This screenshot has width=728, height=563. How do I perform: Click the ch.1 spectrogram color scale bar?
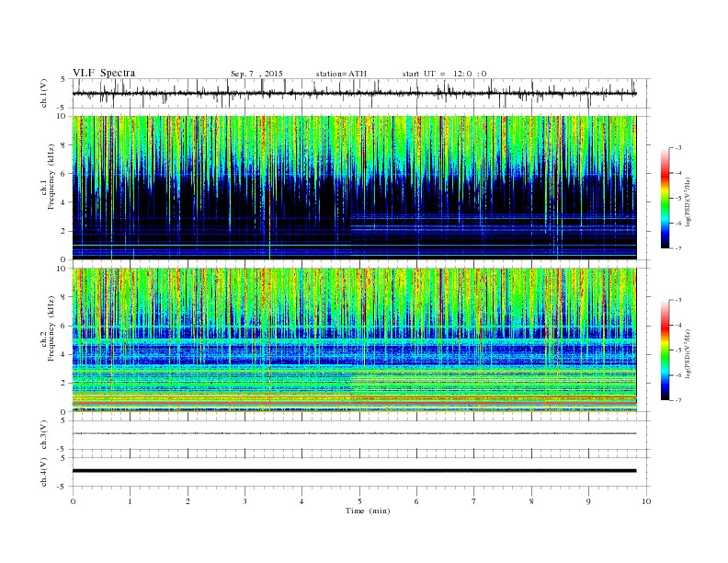665,199
